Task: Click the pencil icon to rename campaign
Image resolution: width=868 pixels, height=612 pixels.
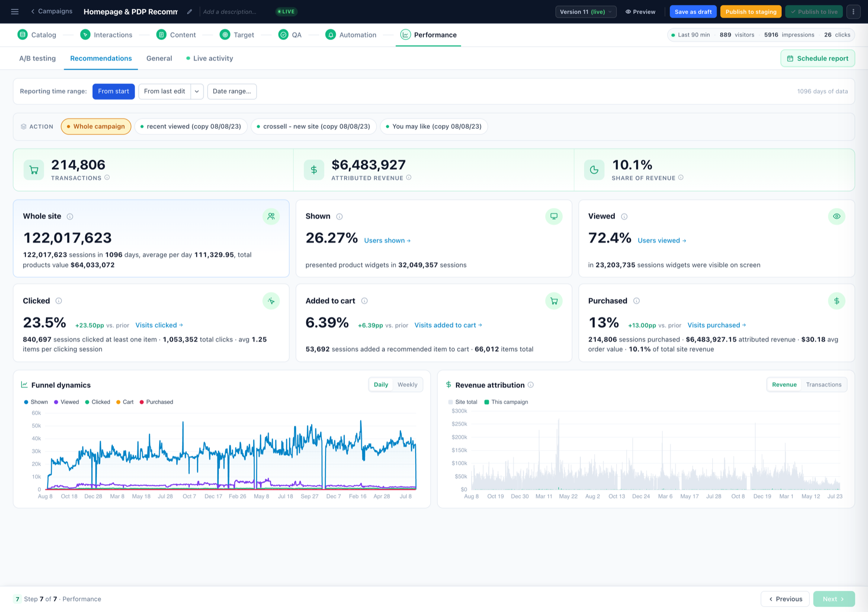Action: [x=190, y=12]
